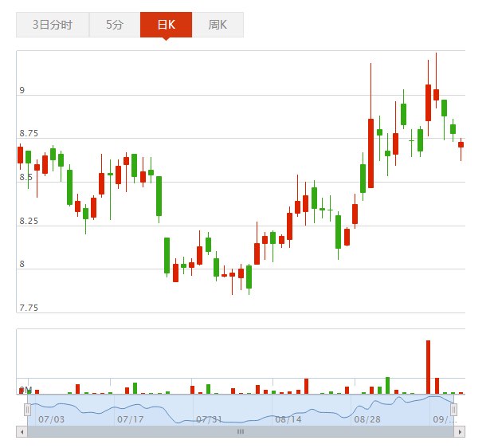Image resolution: width=494 pixels, height=448 pixels.
Task: Click the long red candle rising past 8.75
Action: (x=370, y=152)
